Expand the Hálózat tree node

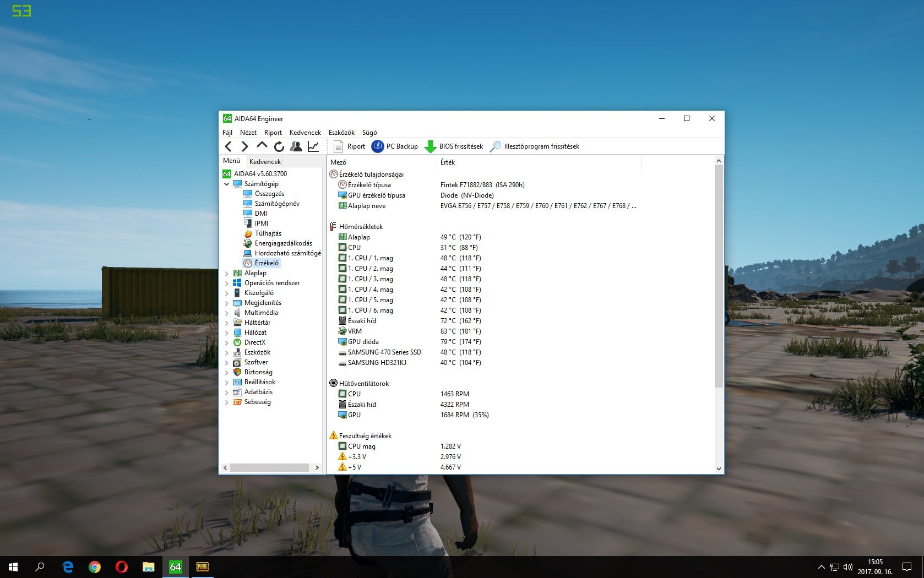(x=226, y=332)
